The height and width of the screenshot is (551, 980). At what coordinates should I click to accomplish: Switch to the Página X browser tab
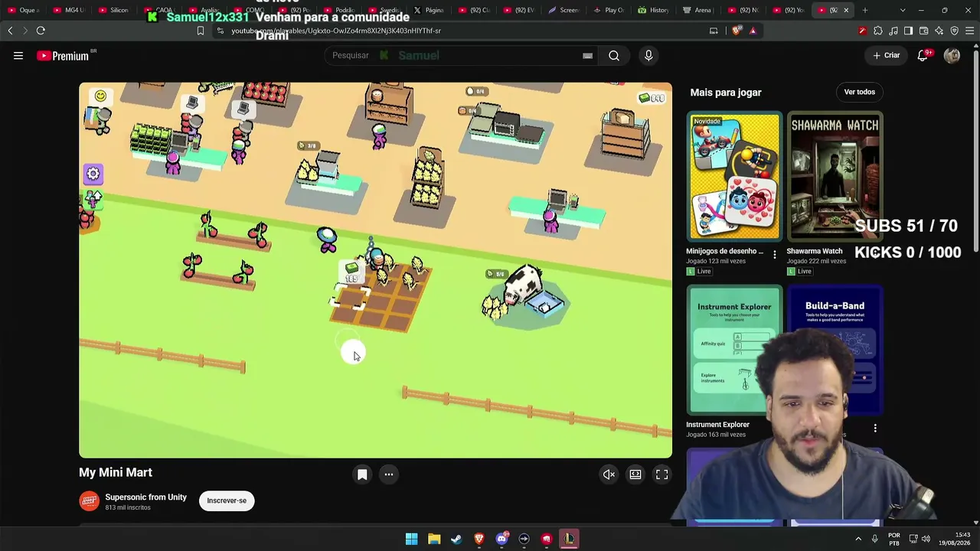click(429, 10)
